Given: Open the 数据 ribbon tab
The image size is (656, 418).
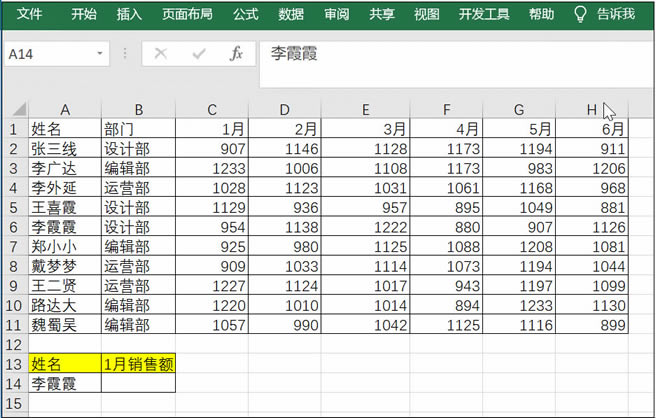Looking at the screenshot, I should [x=291, y=14].
